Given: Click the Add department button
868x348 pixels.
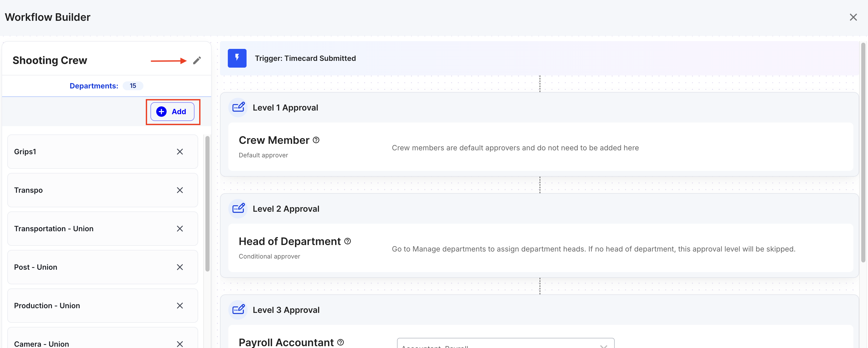Looking at the screenshot, I should [172, 111].
